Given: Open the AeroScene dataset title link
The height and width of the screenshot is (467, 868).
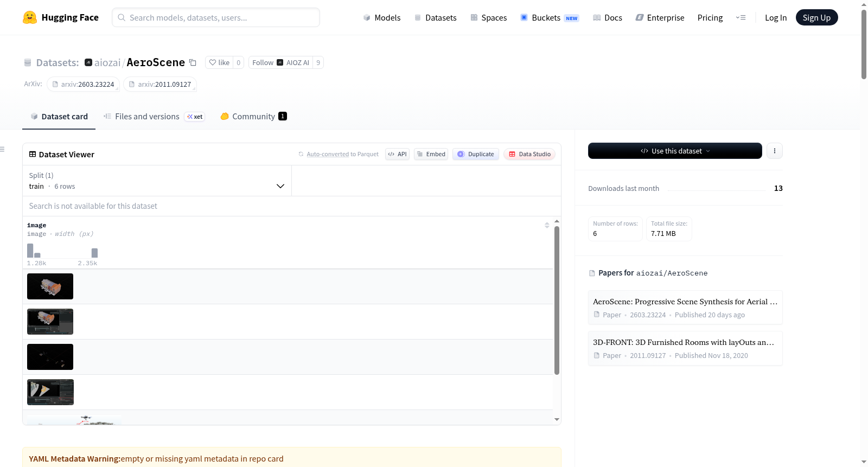Looking at the screenshot, I should (x=156, y=62).
